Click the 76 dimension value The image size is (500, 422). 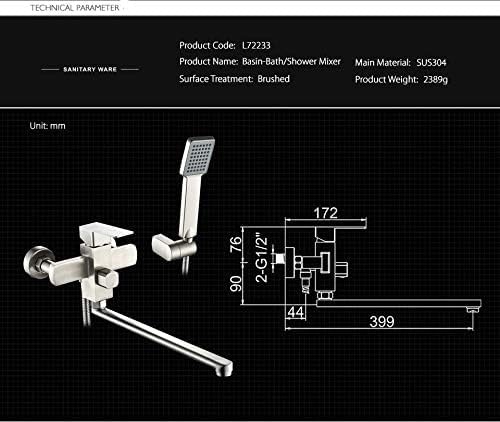click(x=236, y=244)
